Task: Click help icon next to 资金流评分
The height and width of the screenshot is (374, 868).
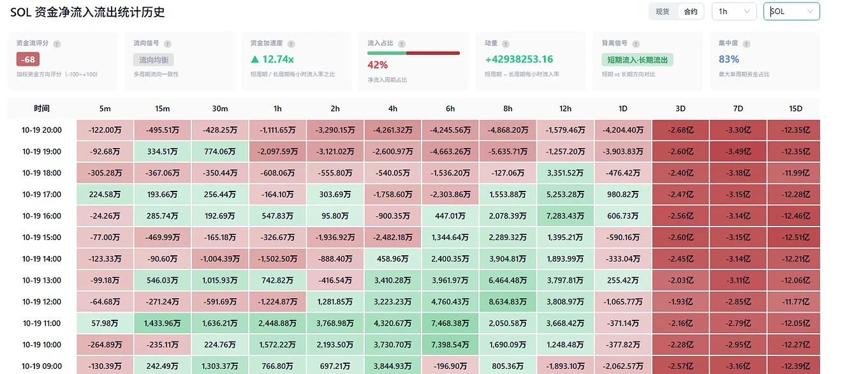Action: [57, 44]
